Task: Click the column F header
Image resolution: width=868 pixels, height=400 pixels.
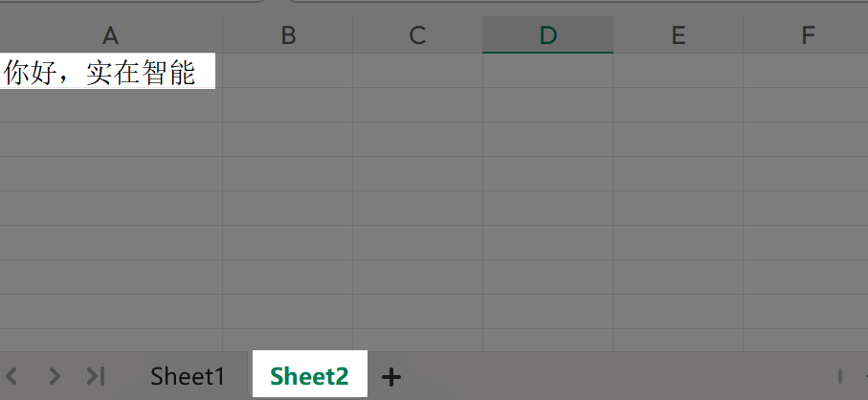Action: pos(807,35)
